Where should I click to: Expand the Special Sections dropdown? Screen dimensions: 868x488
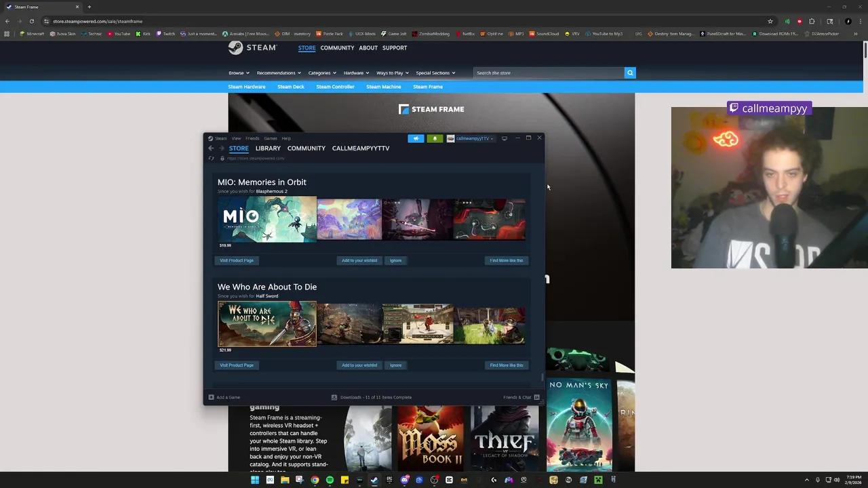pyautogui.click(x=435, y=73)
